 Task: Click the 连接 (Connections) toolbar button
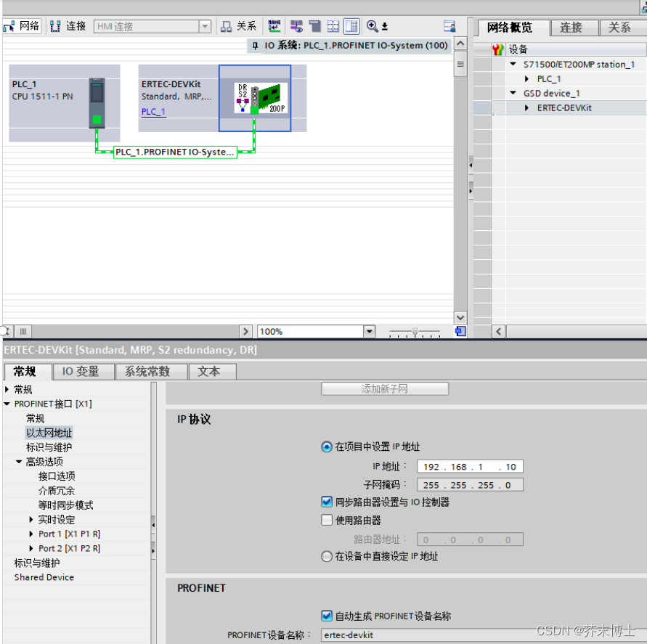coord(68,26)
